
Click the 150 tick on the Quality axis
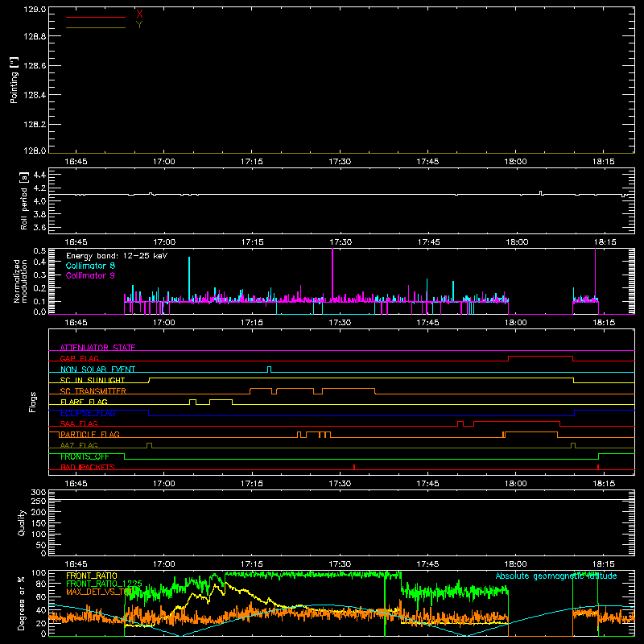[38, 523]
